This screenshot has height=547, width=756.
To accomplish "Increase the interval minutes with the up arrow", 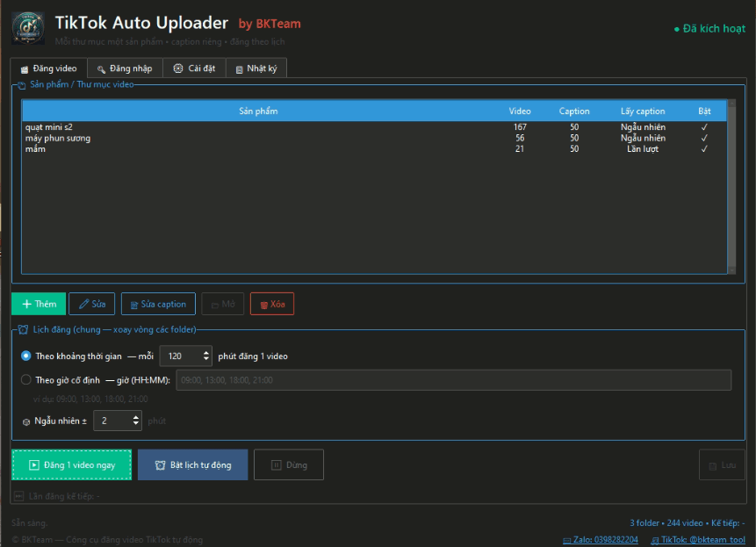I will point(206,353).
